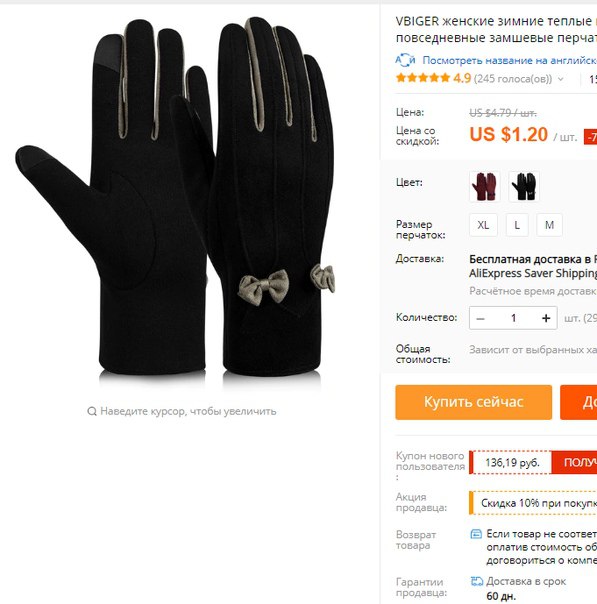
Task: Click the magnifier icon under the product photo
Action: pyautogui.click(x=92, y=411)
